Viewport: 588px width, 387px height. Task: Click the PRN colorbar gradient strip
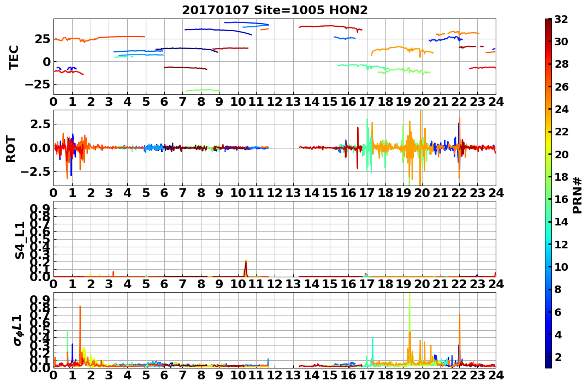[x=548, y=193]
